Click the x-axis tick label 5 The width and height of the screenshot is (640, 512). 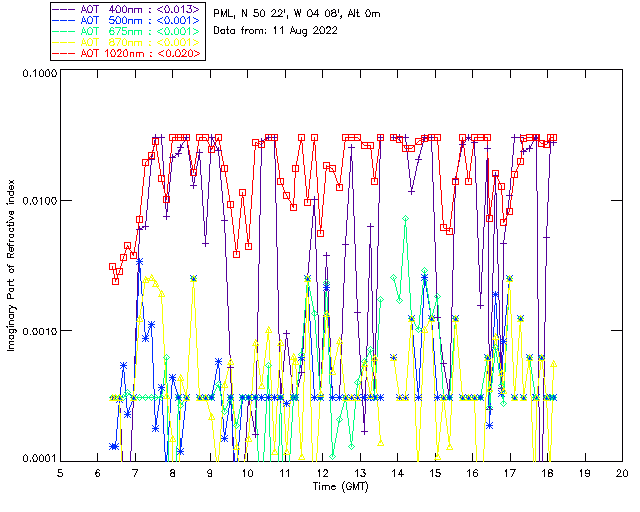60,472
